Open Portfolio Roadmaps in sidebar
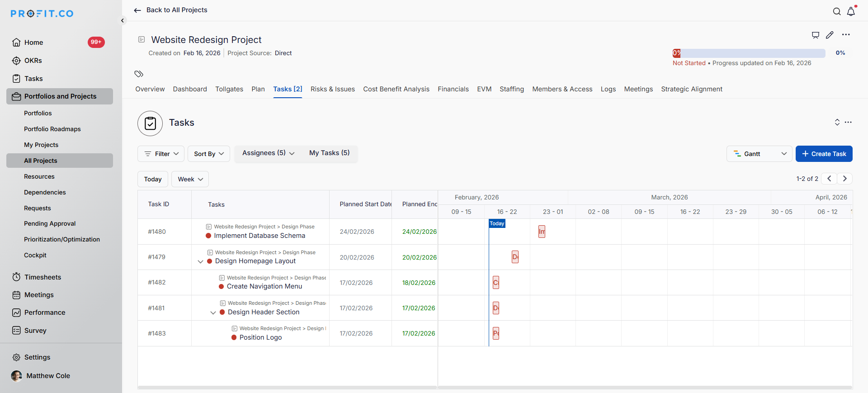The height and width of the screenshot is (393, 868). (x=52, y=129)
